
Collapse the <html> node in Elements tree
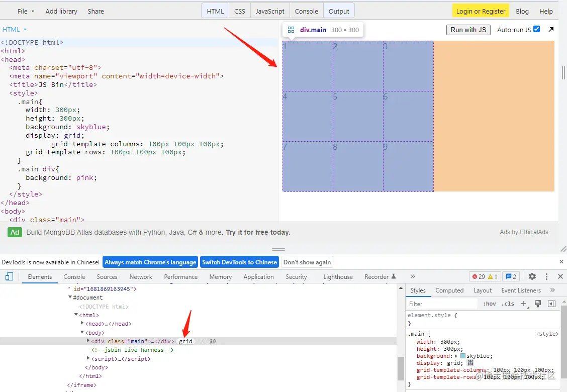(x=76, y=315)
